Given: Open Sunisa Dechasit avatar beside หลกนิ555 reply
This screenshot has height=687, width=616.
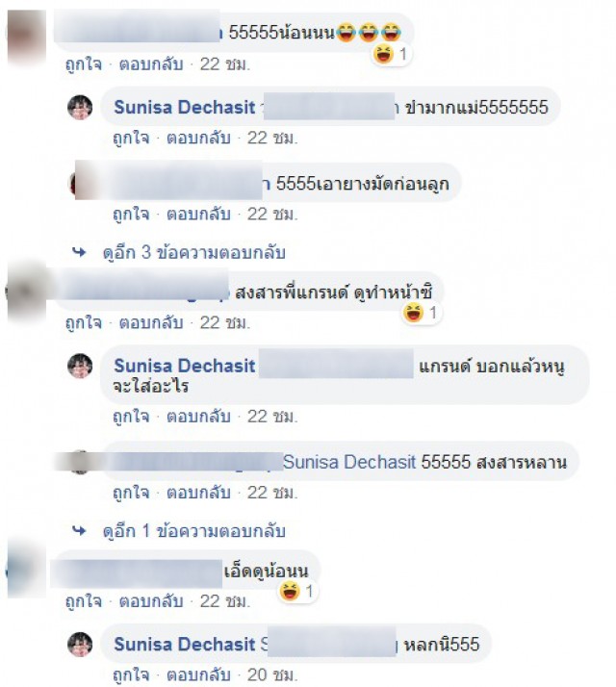Looking at the screenshot, I should point(80,644).
